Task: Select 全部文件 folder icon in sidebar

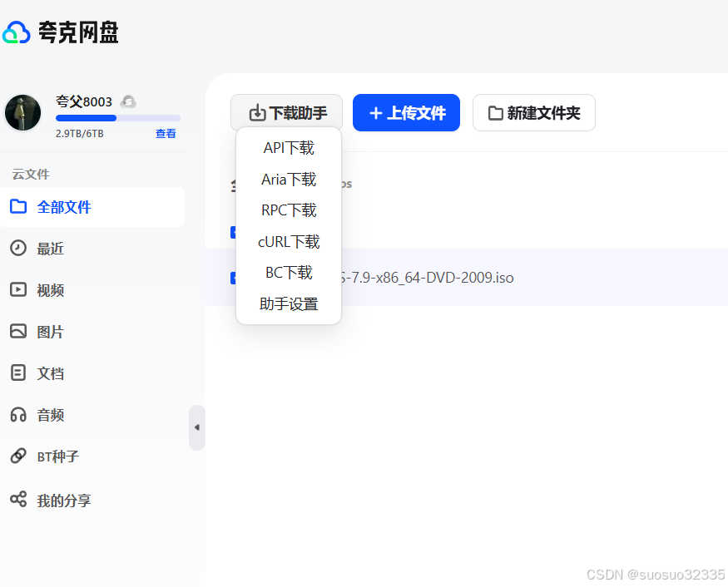Action: (x=18, y=206)
